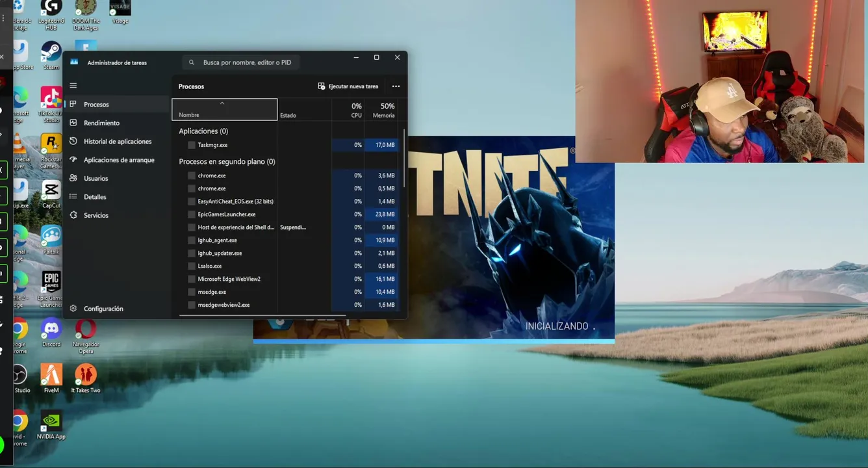
Task: Launch CapCut from the desktop
Action: 51,194
